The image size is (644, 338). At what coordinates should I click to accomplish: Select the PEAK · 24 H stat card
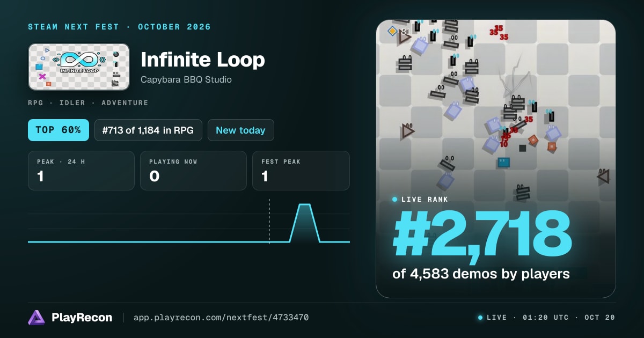(x=81, y=171)
